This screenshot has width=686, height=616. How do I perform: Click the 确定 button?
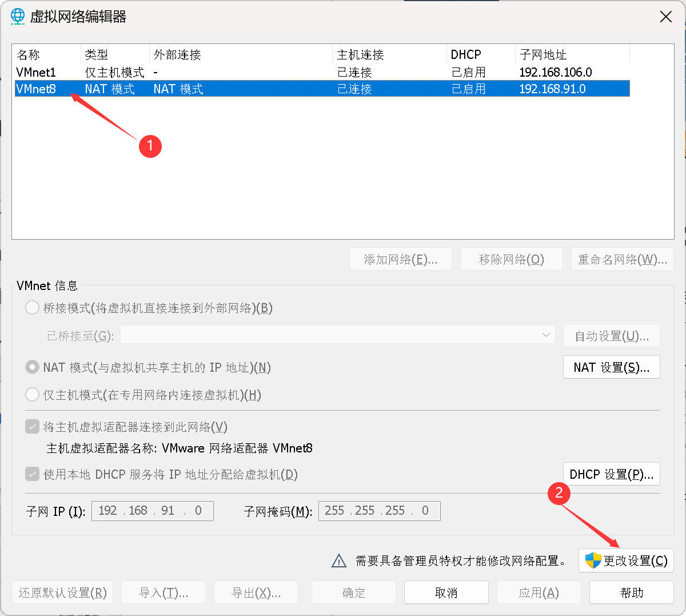point(354,593)
